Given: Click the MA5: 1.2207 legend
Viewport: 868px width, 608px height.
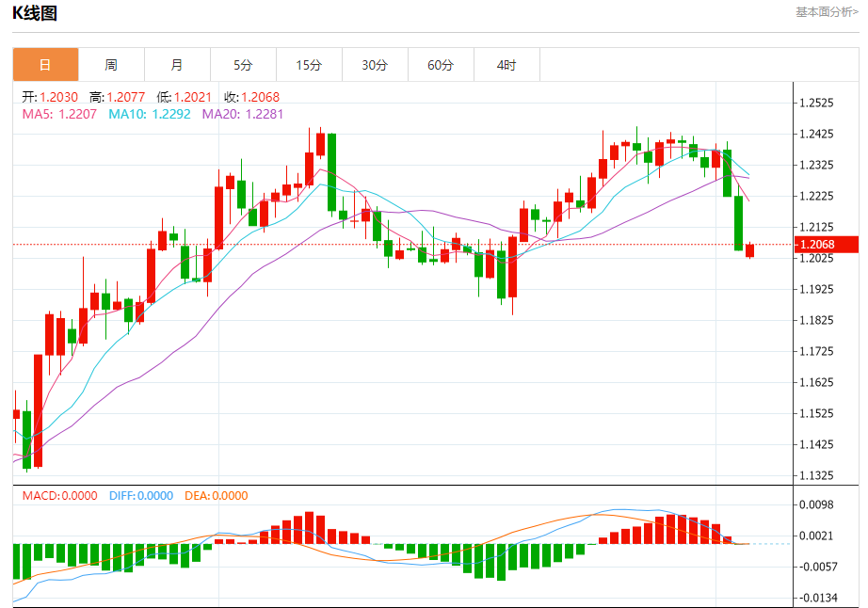Looking at the screenshot, I should coord(59,115).
